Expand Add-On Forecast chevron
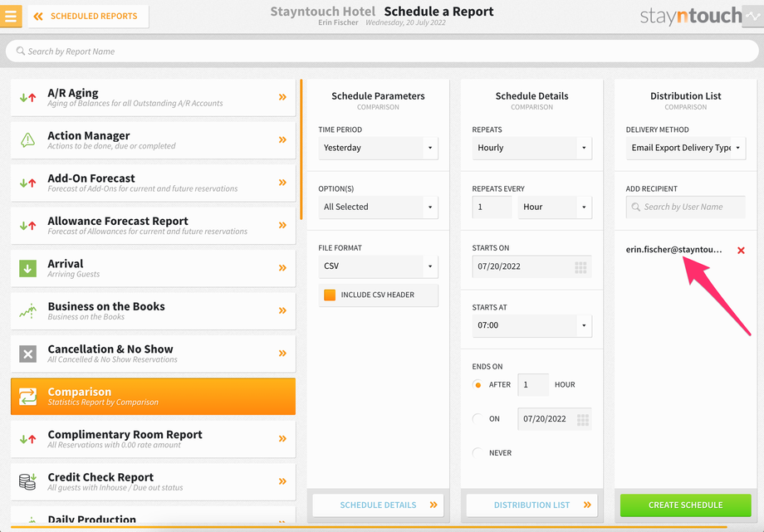The image size is (764, 532). (282, 183)
